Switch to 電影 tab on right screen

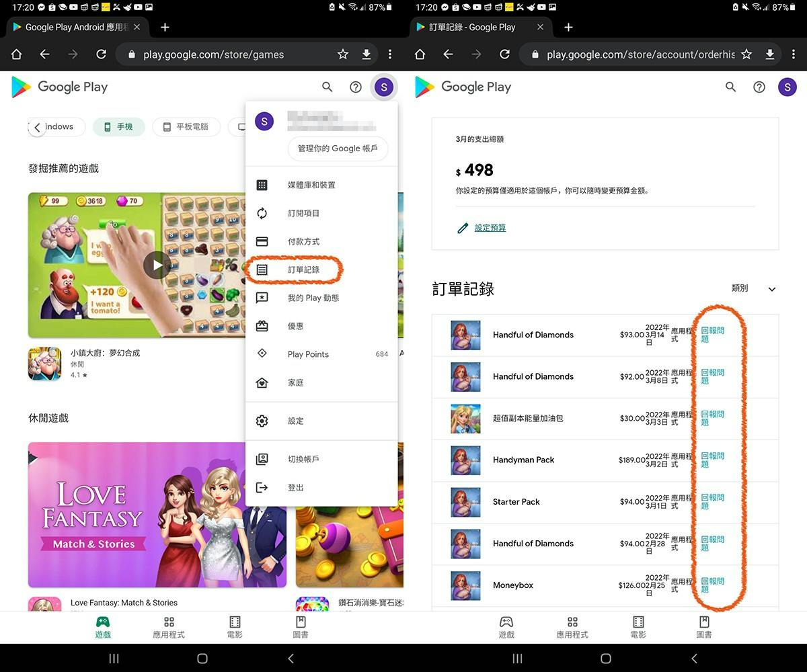coord(638,627)
